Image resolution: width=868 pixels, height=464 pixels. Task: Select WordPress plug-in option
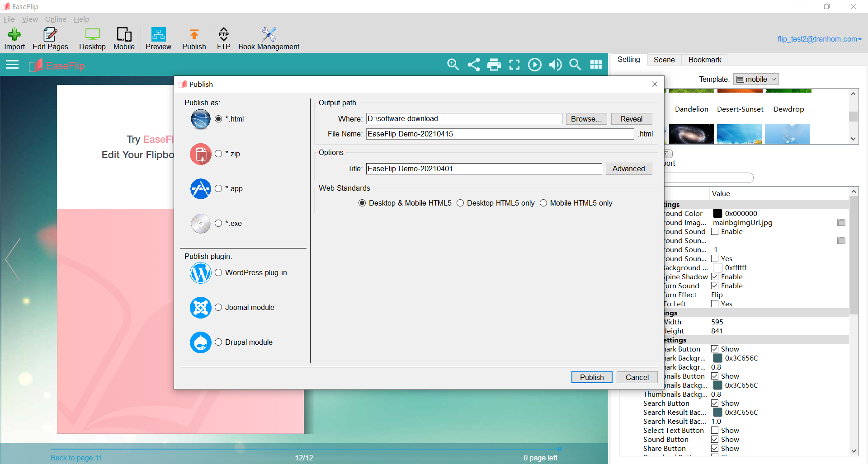coord(218,273)
